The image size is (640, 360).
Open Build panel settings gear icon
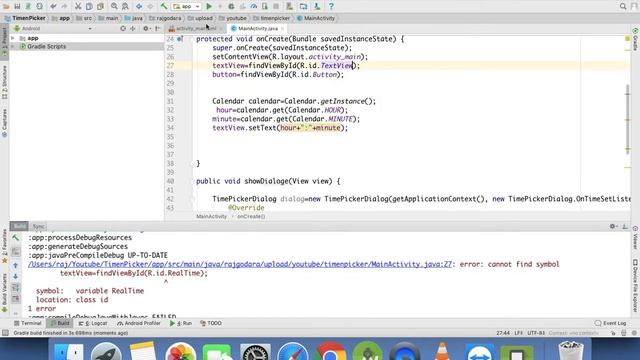point(613,226)
